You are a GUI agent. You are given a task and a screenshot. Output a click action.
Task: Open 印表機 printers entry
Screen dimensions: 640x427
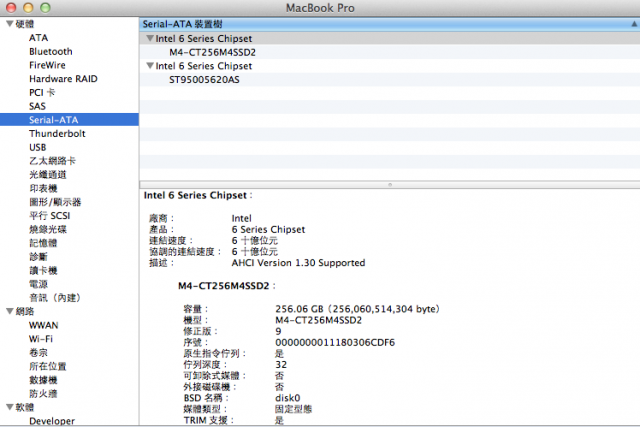43,188
